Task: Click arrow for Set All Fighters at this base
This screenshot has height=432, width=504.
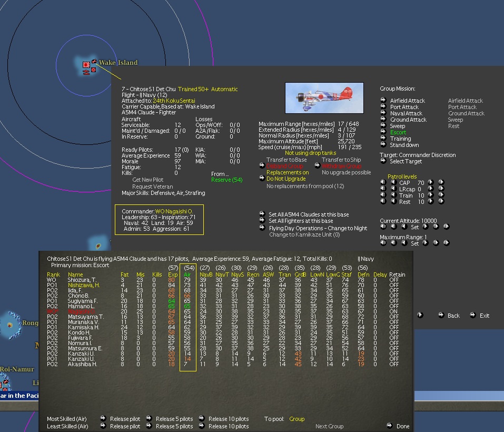Action: coord(262,220)
